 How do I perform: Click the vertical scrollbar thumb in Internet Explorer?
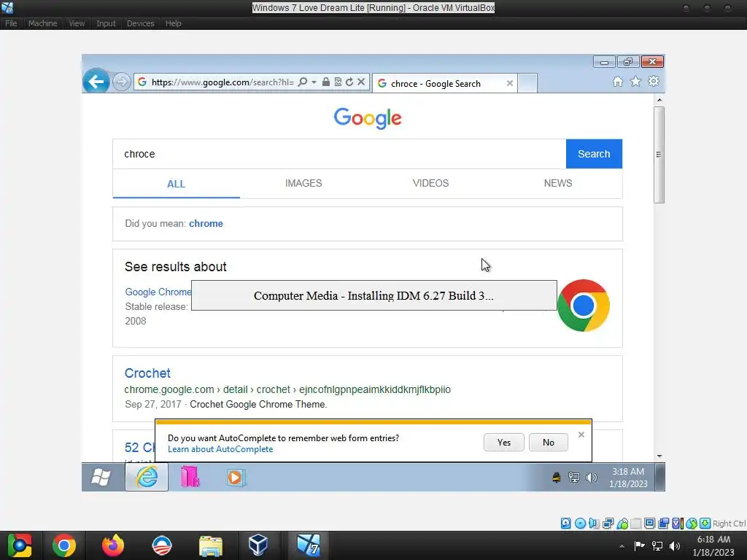click(x=659, y=155)
